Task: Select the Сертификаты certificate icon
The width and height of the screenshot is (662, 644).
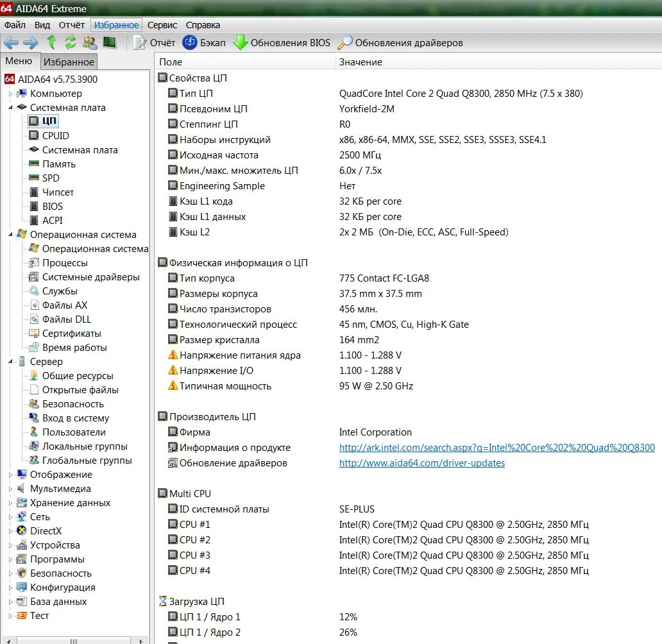Action: point(34,333)
